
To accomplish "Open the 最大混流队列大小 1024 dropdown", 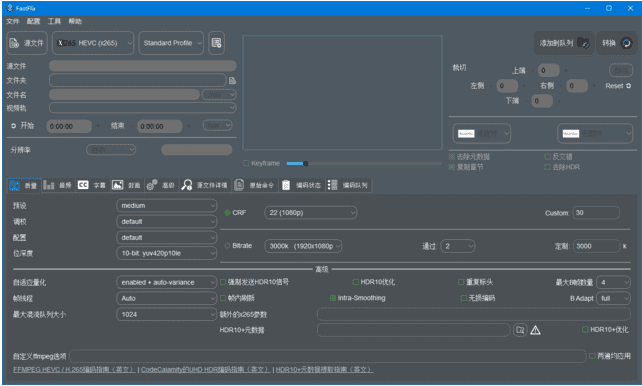I will click(167, 314).
